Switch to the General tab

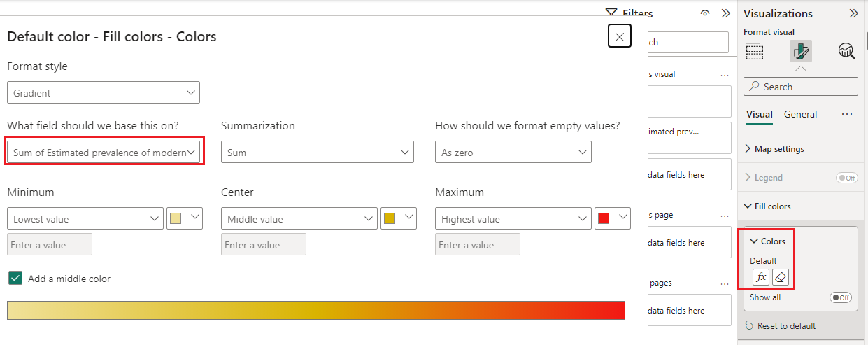coord(800,114)
